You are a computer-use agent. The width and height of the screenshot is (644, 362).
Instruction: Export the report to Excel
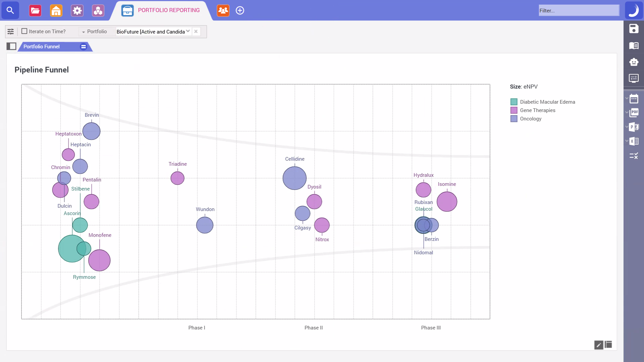coord(634,141)
